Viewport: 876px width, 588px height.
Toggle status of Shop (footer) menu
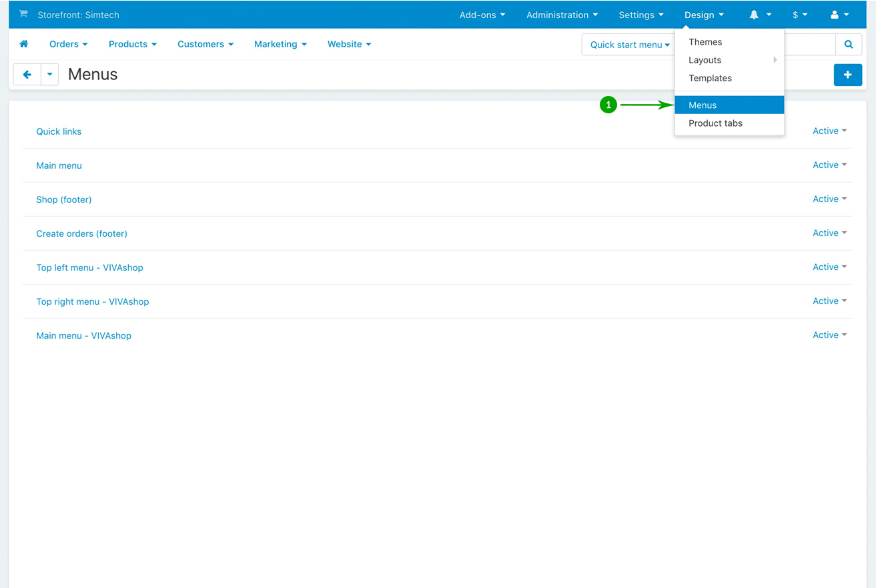tap(829, 199)
